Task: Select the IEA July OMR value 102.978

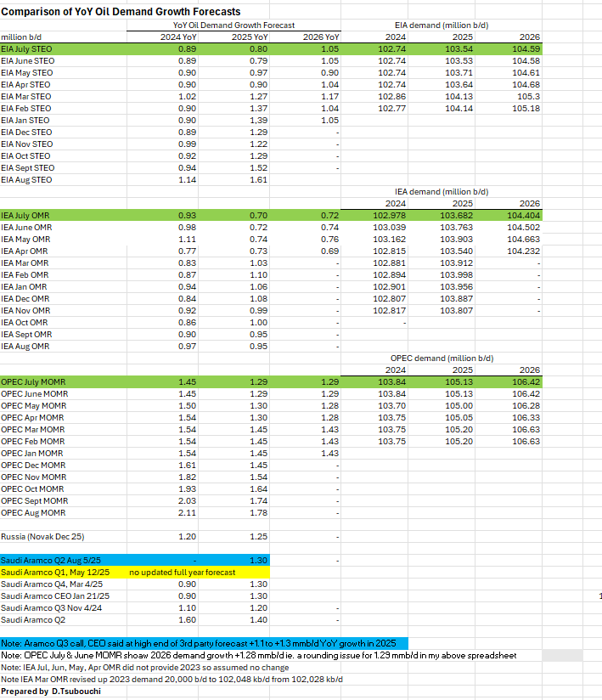Action: click(389, 216)
